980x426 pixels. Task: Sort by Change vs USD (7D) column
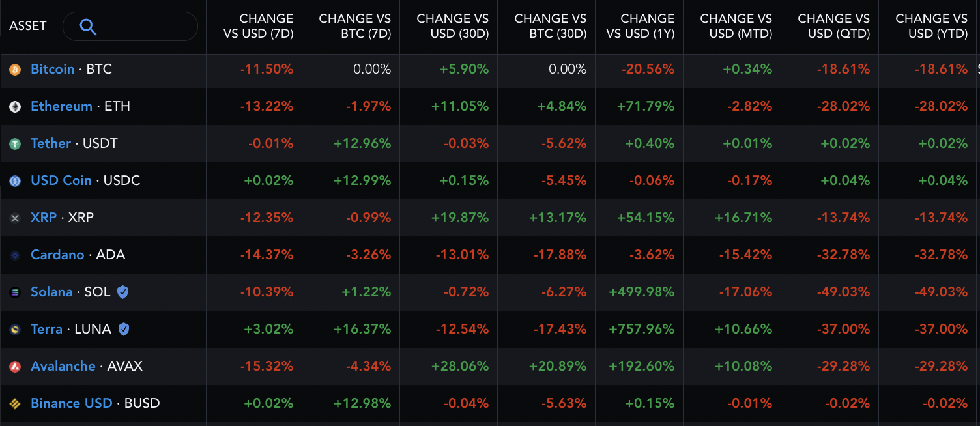click(259, 26)
